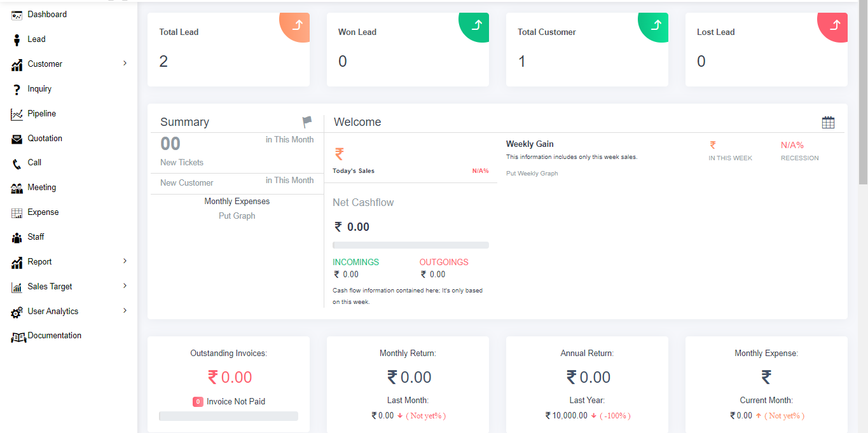Go to Pipeline in the sidebar

click(x=42, y=114)
